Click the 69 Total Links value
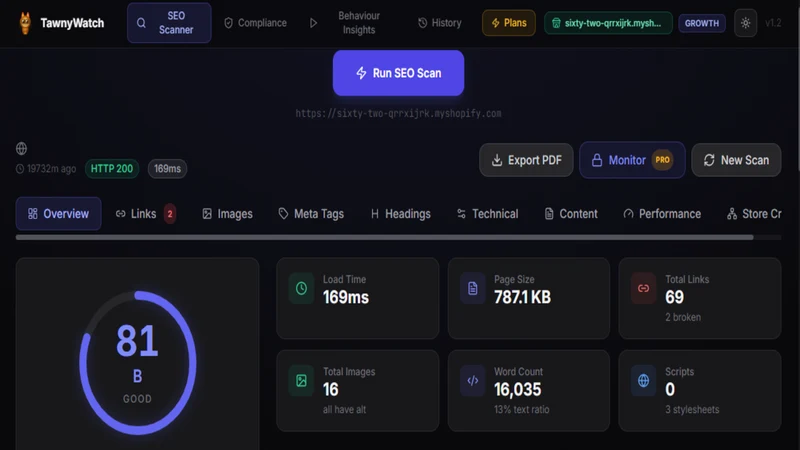The width and height of the screenshot is (800, 450). (674, 297)
